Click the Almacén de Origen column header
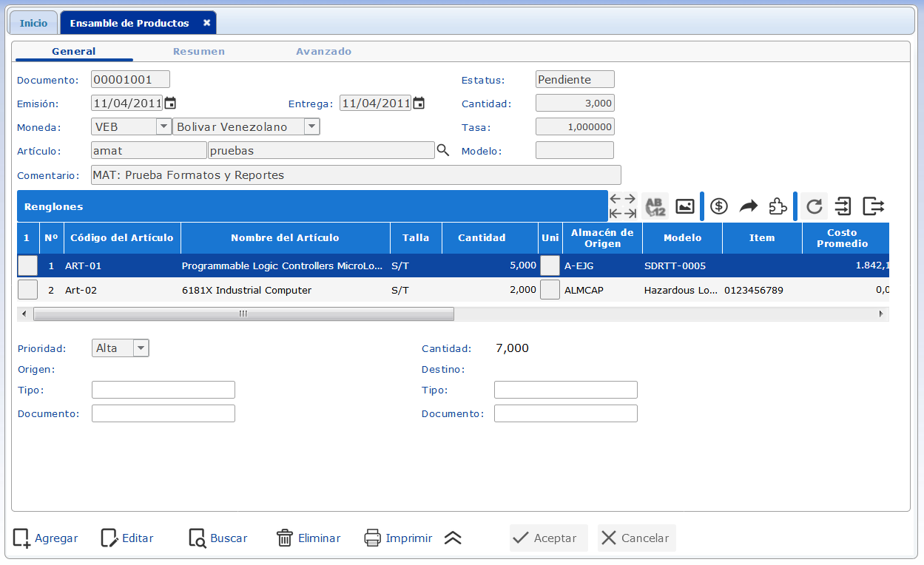 click(603, 238)
